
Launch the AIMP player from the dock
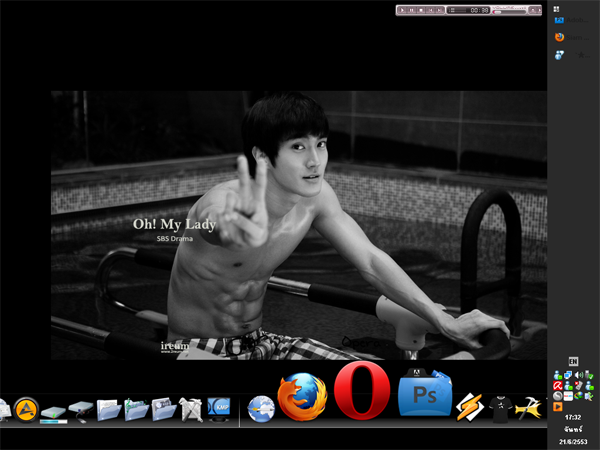(x=26, y=410)
